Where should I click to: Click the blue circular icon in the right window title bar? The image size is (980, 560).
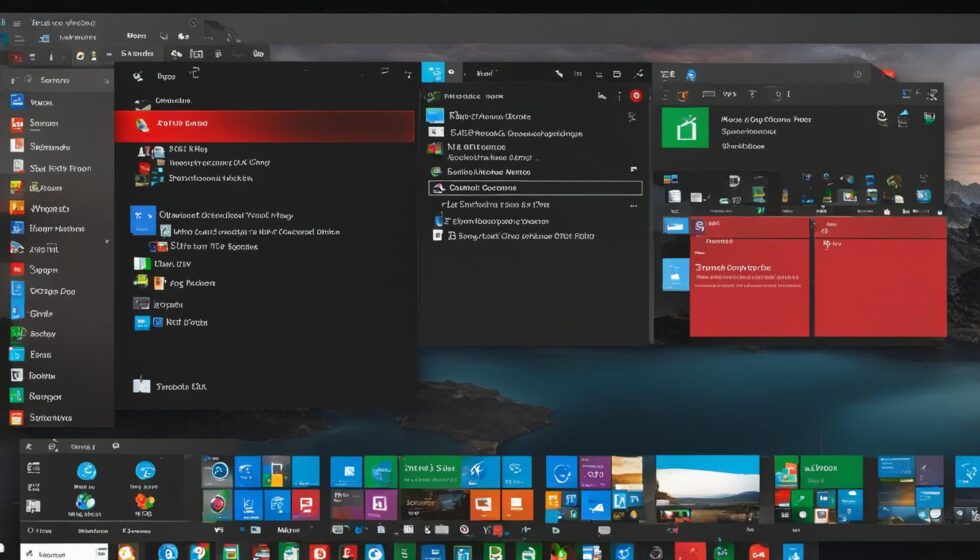click(x=691, y=75)
